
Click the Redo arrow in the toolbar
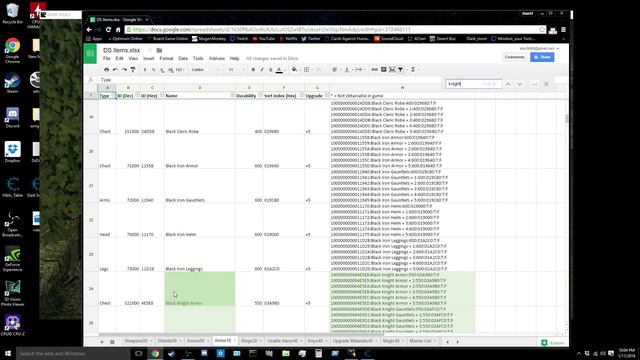(x=124, y=70)
